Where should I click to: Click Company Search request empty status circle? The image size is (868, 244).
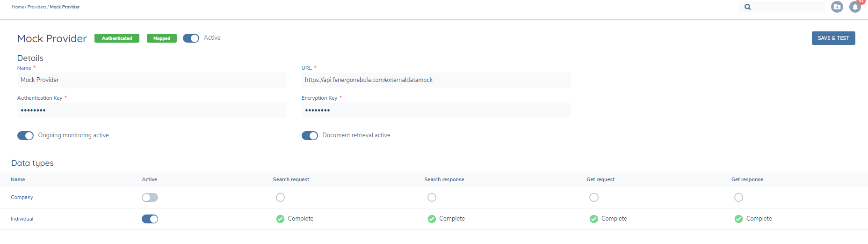(x=280, y=197)
